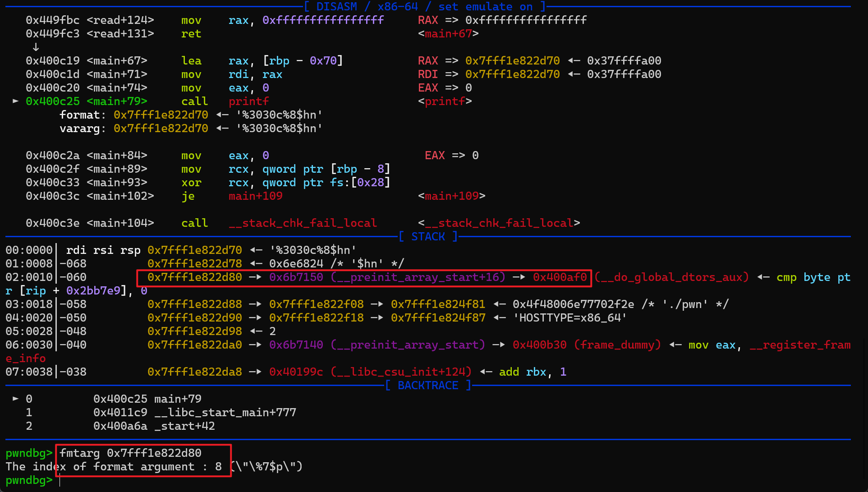Click the frame_dummy symbol in stack row
The height and width of the screenshot is (492, 868).
click(617, 345)
